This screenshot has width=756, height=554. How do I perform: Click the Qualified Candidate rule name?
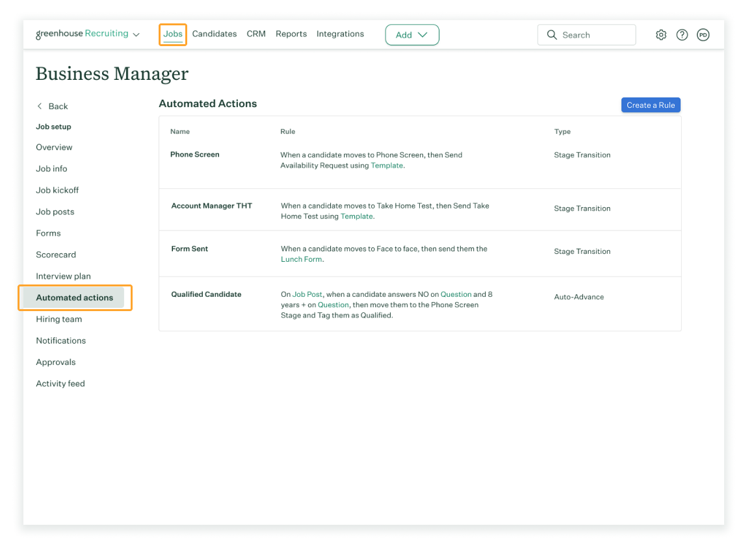[x=206, y=294]
